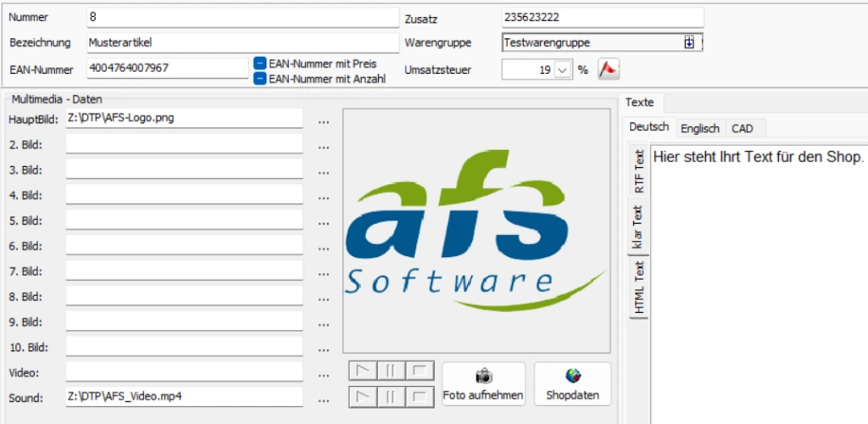The image size is (868, 424).
Task: Pause the sound with lower pause control
Action: [x=392, y=396]
